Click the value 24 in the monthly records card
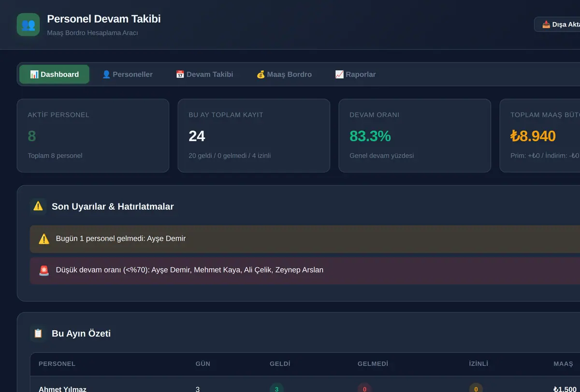This screenshot has height=392, width=580. 197,136
